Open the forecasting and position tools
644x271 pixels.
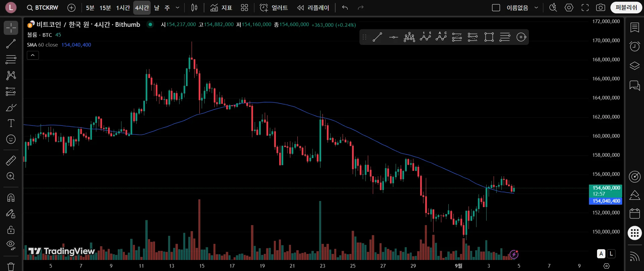(x=11, y=91)
